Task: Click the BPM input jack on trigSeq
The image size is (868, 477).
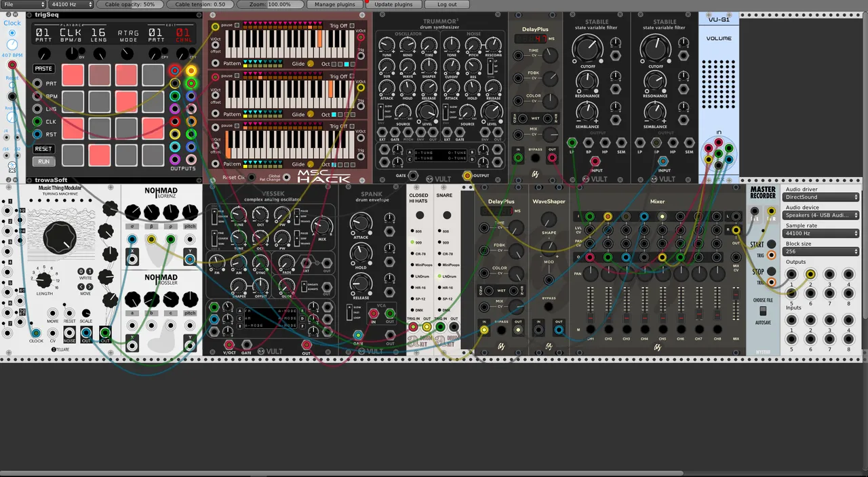Action: 38,96
